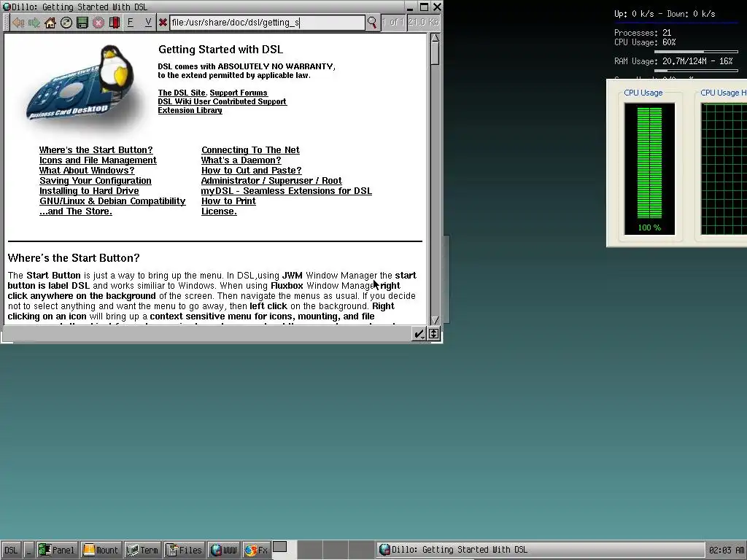
Task: Open the V menu in Dillo toolbar
Action: point(148,23)
